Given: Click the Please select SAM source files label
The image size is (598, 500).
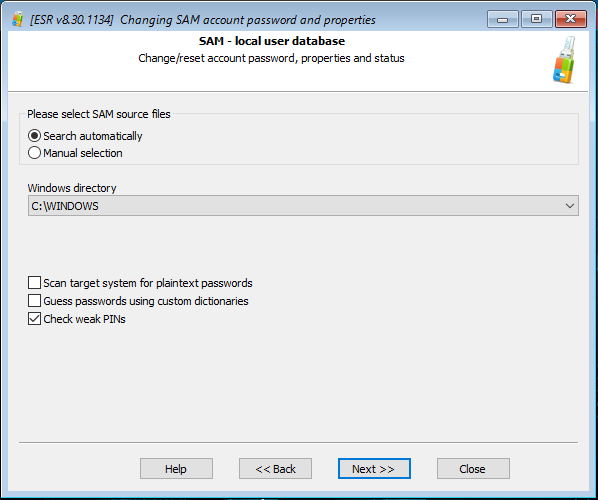Looking at the screenshot, I should (99, 114).
